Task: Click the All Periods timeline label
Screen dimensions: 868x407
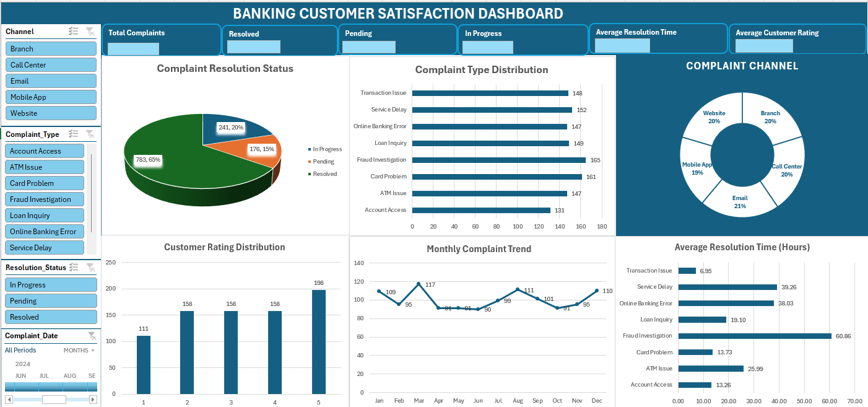Action: coord(20,351)
